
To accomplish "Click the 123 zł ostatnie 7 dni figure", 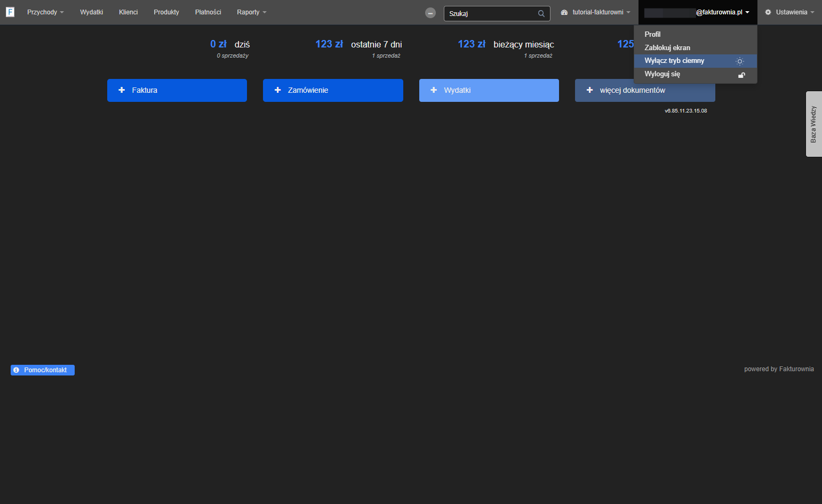I will [358, 44].
